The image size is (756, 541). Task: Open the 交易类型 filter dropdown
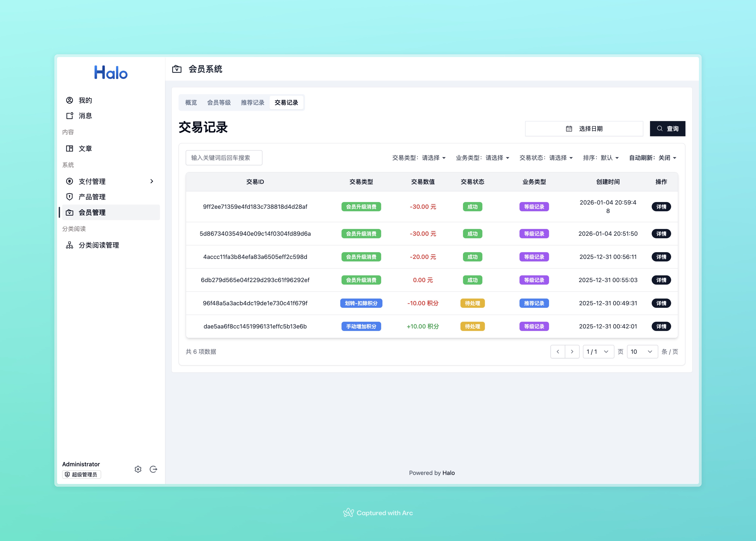419,158
